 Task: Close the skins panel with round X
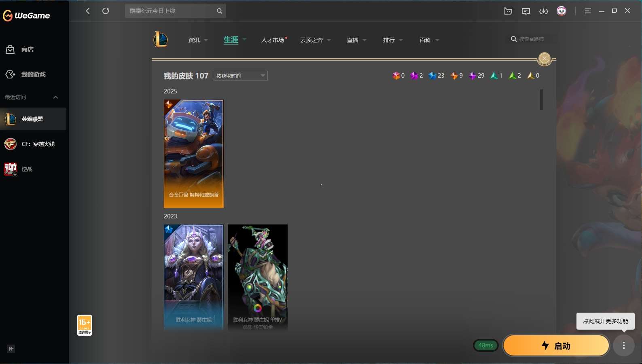[x=545, y=59]
